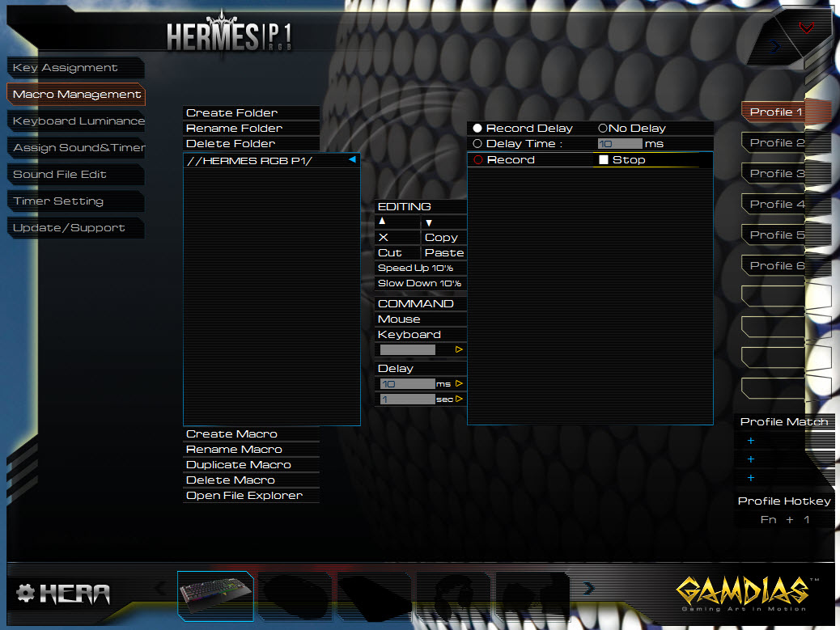Open HERA settings gear icon
The image size is (840, 630).
[25, 593]
